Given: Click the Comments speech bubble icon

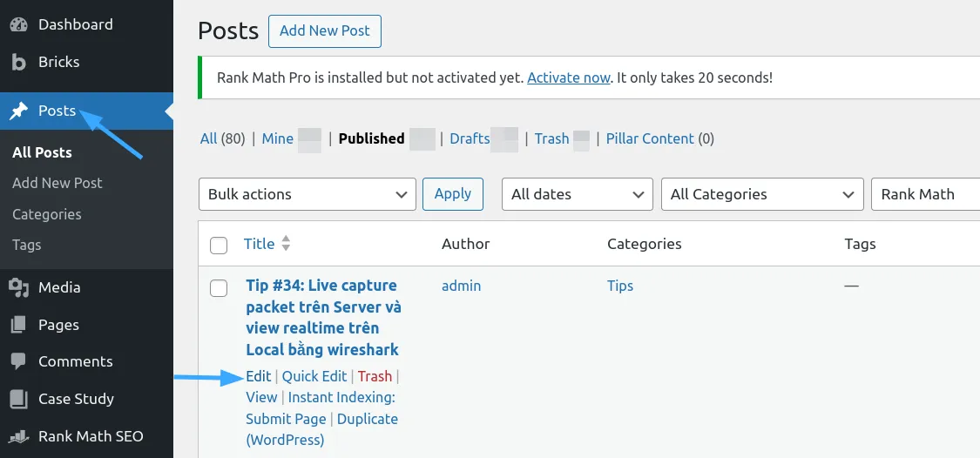Looking at the screenshot, I should point(18,361).
